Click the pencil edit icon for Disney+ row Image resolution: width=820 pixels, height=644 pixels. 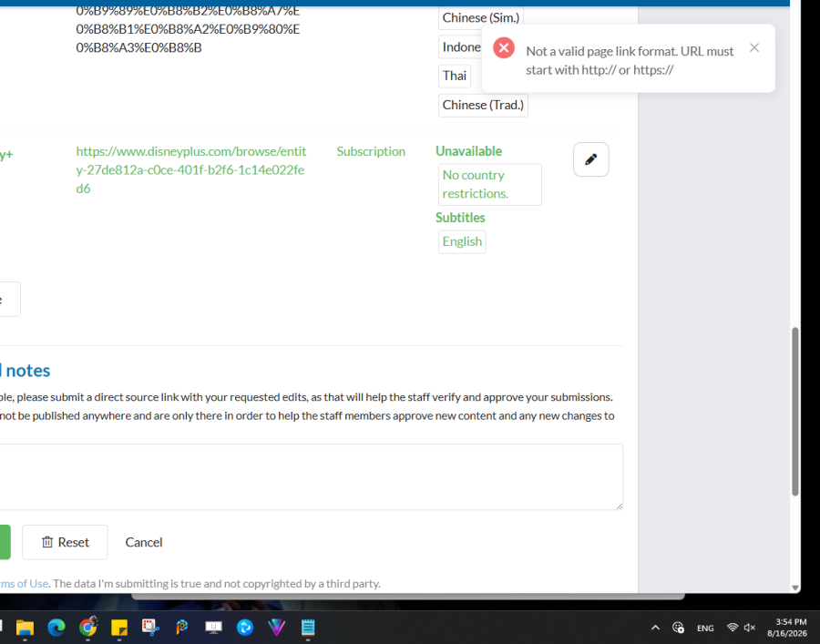coord(591,159)
